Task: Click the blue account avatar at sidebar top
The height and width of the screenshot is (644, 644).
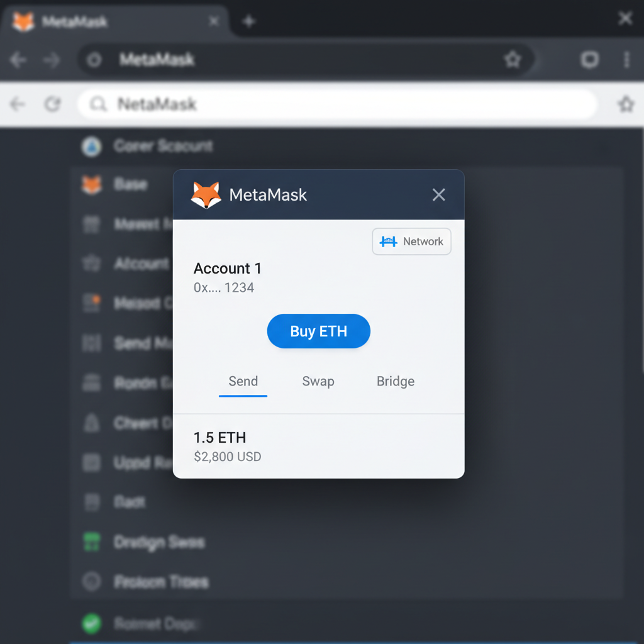Action: pyautogui.click(x=92, y=146)
